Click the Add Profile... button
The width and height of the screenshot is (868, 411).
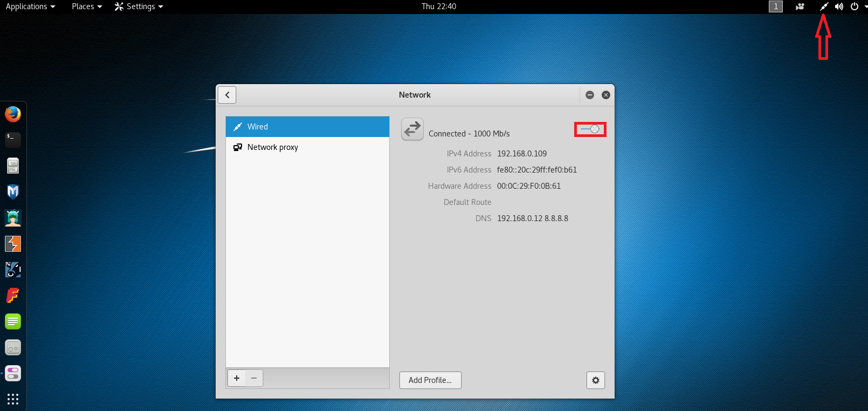click(430, 380)
